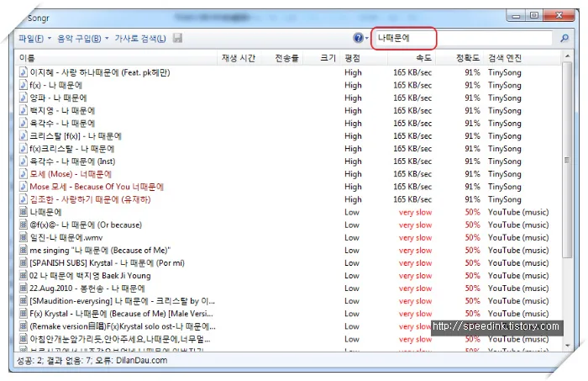Sort by the 크기 column header
This screenshot has height=381, width=588.
click(322, 58)
